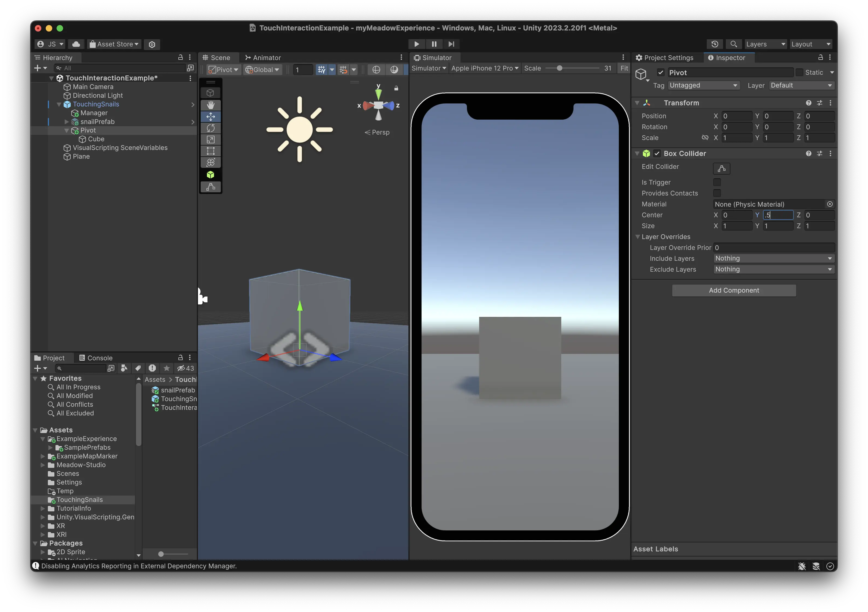Switch to the Project Settings tab
The height and width of the screenshot is (612, 868).
pos(665,58)
